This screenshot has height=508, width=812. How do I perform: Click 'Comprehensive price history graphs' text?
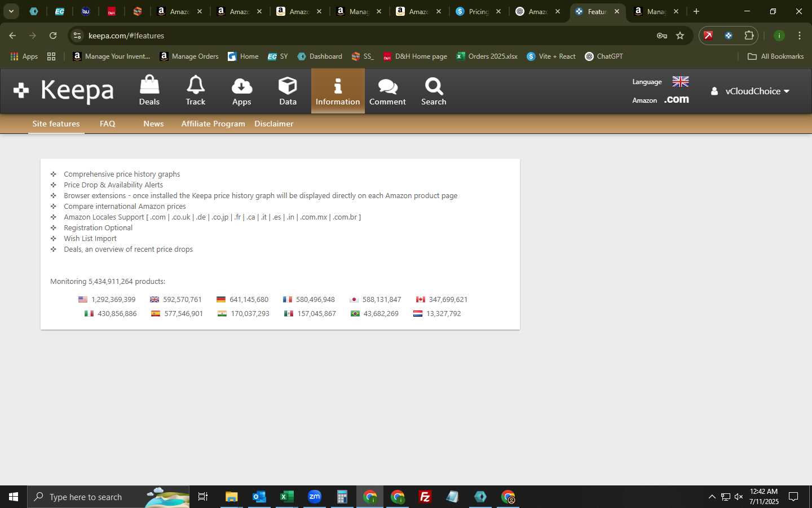coord(122,174)
